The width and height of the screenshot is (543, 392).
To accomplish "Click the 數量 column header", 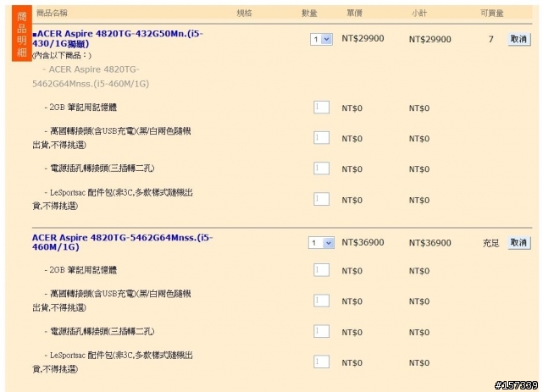I will [309, 14].
